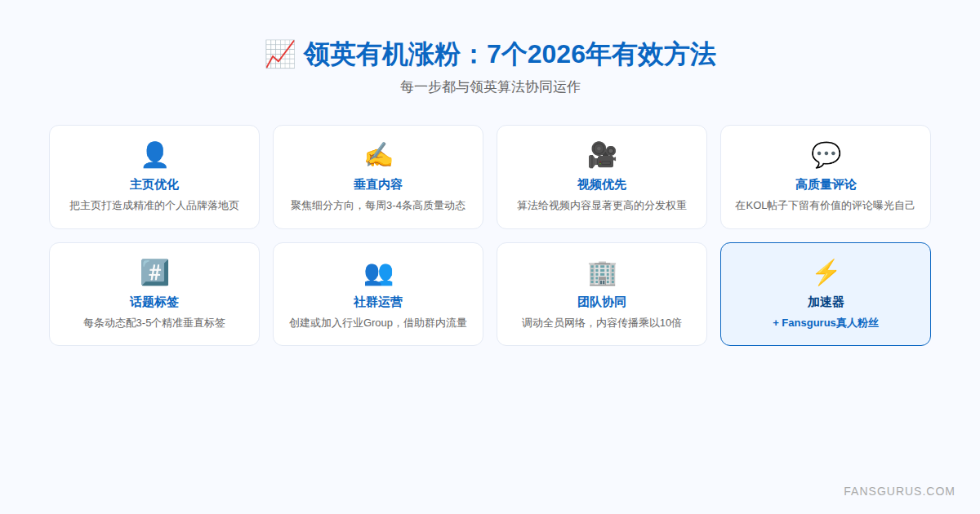Click the office building icon on 团队协同 card
The image size is (980, 514).
(602, 272)
